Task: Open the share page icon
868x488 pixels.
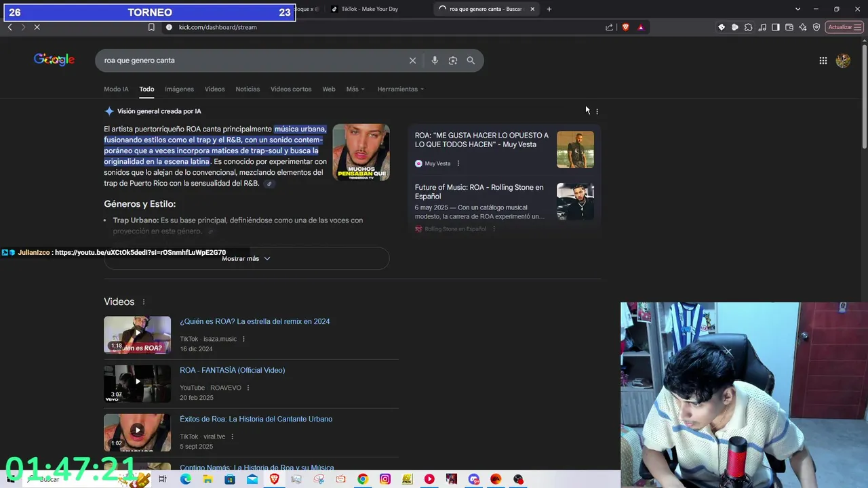Action: click(609, 27)
